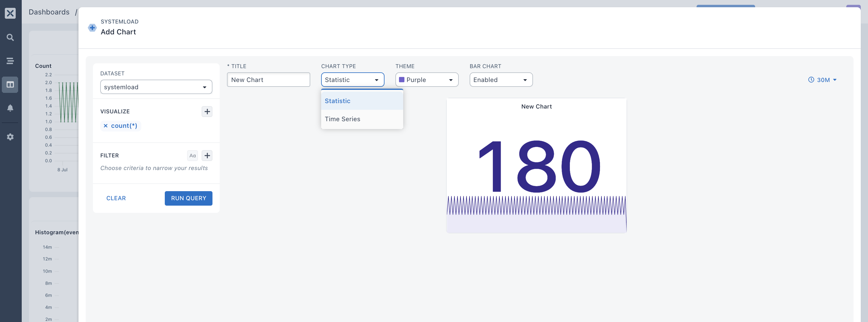Screen dimensions: 868x322
Task: Click the Histogram chart title in background dashboard
Action: point(57,232)
